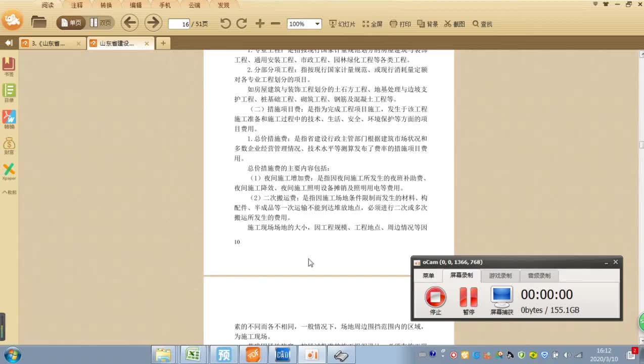Open the orange PowerPoint-like taskbar icon
Image resolution: width=644 pixels, height=364 pixels.
pyautogui.click(x=312, y=355)
